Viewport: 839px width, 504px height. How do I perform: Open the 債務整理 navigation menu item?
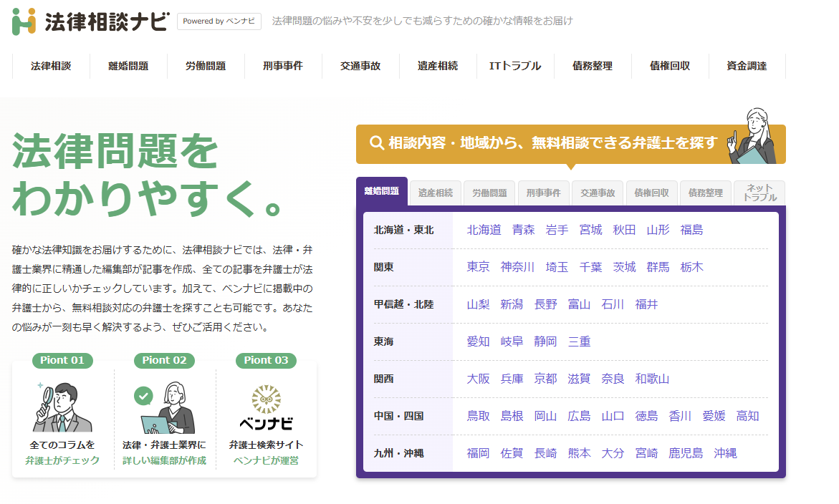tap(593, 65)
